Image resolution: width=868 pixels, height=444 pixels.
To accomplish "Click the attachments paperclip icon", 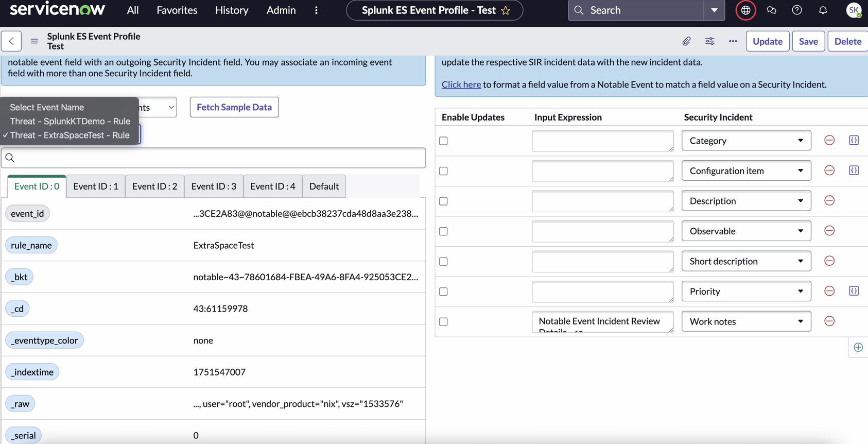I will [686, 41].
